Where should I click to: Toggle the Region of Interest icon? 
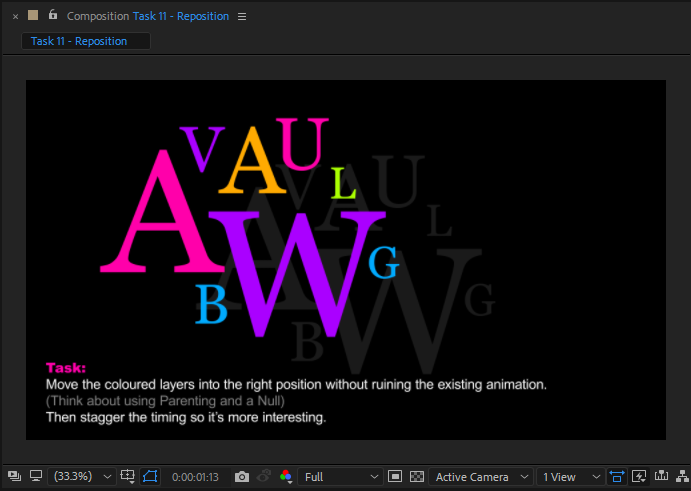click(x=395, y=476)
